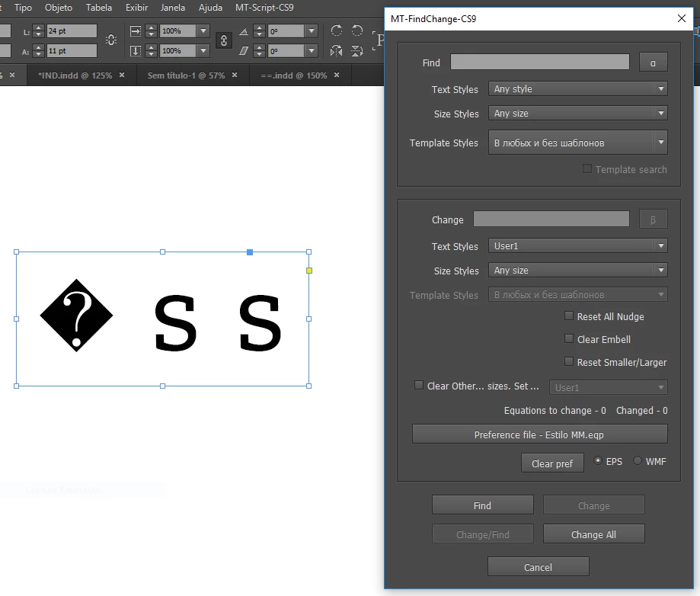The height and width of the screenshot is (596, 700).
Task: Enable the Template search checkbox
Action: coord(587,168)
